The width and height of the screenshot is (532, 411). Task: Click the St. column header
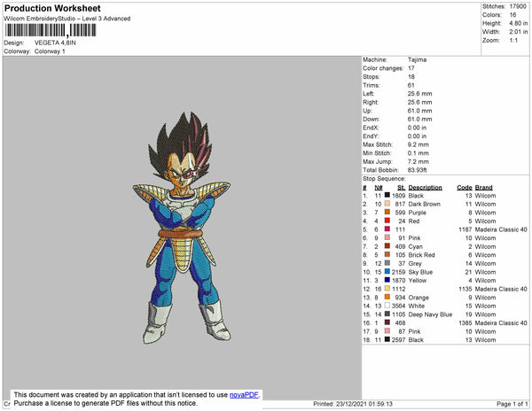tap(402, 188)
